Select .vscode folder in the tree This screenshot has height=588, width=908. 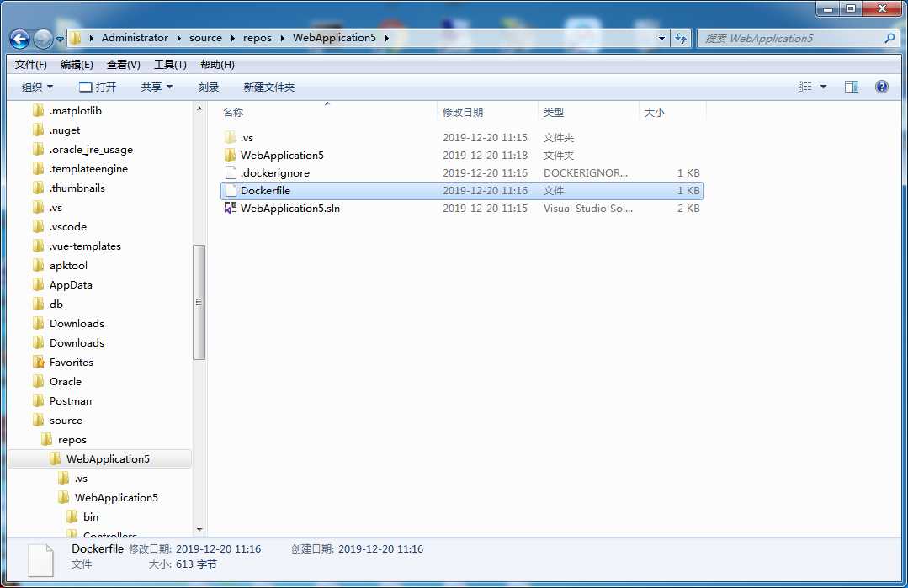[x=68, y=227]
